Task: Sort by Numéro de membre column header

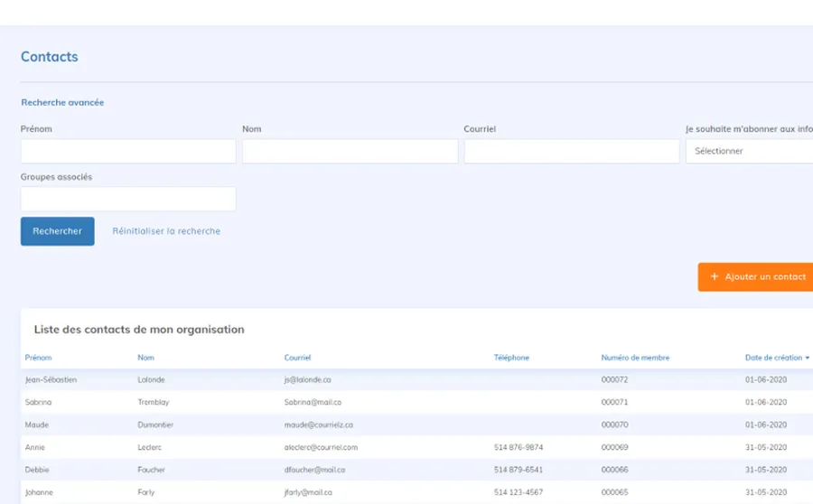Action: (635, 358)
